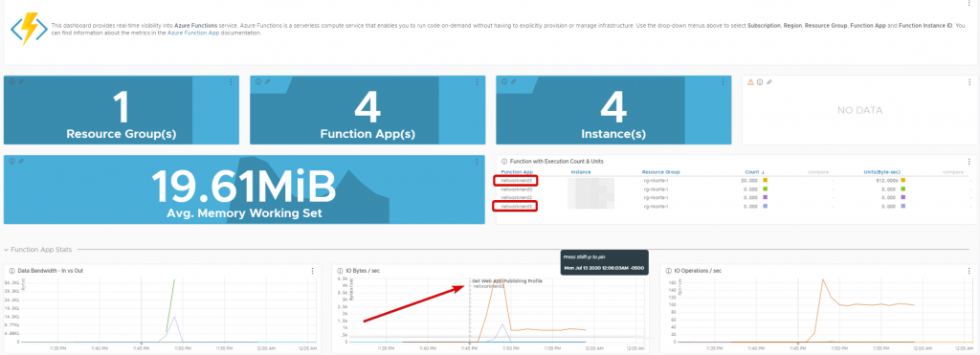Click Data Bandwidth - In vs Out title
Image resolution: width=980 pixels, height=355 pixels.
click(52, 271)
